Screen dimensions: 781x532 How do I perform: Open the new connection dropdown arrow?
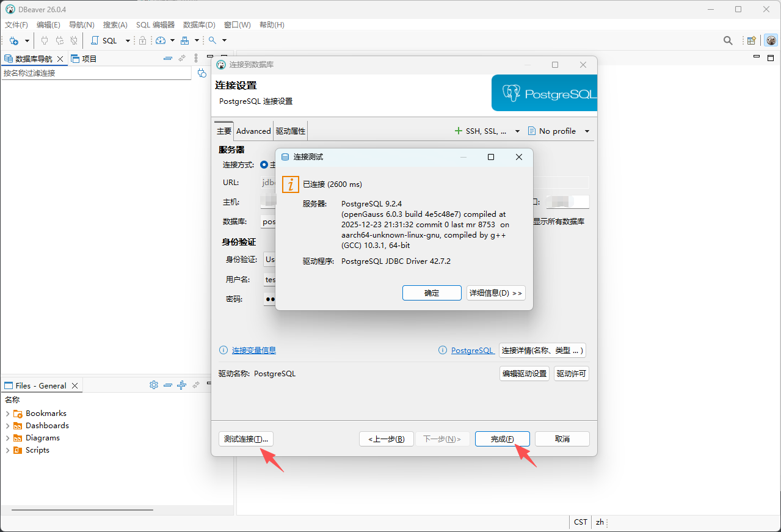pos(27,40)
